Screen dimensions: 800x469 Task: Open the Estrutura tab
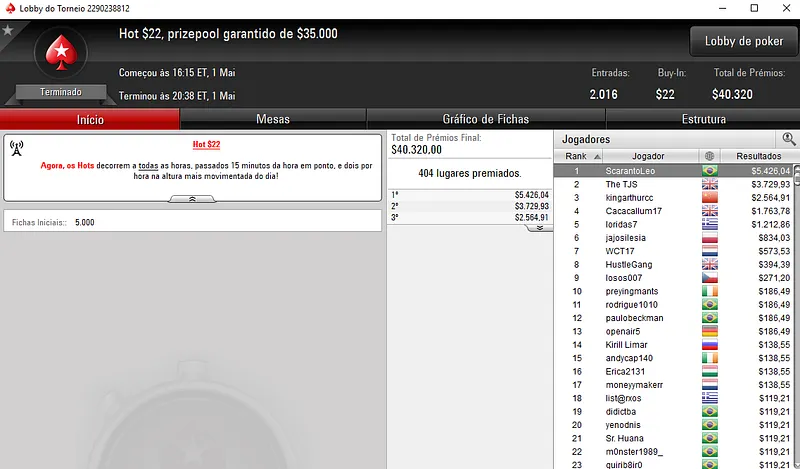704,119
